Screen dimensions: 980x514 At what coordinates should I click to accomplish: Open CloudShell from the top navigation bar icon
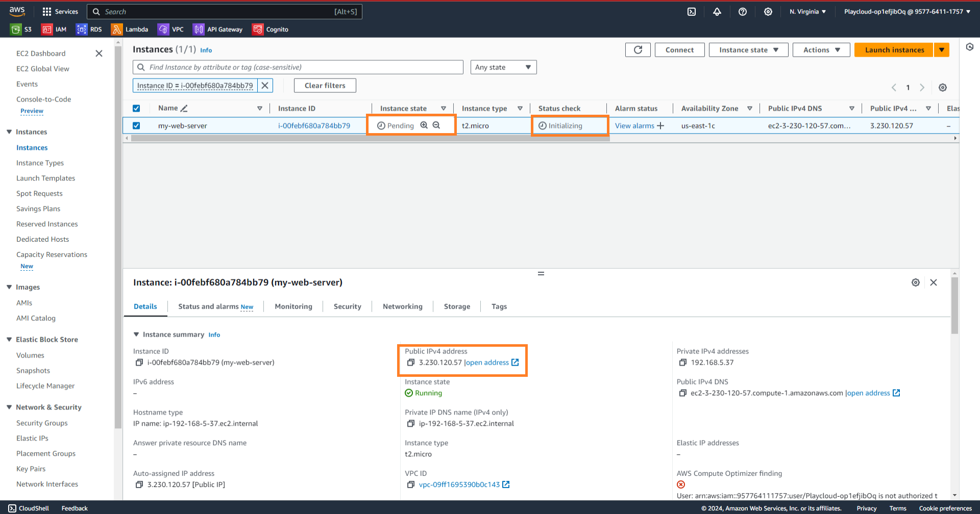[x=691, y=12]
